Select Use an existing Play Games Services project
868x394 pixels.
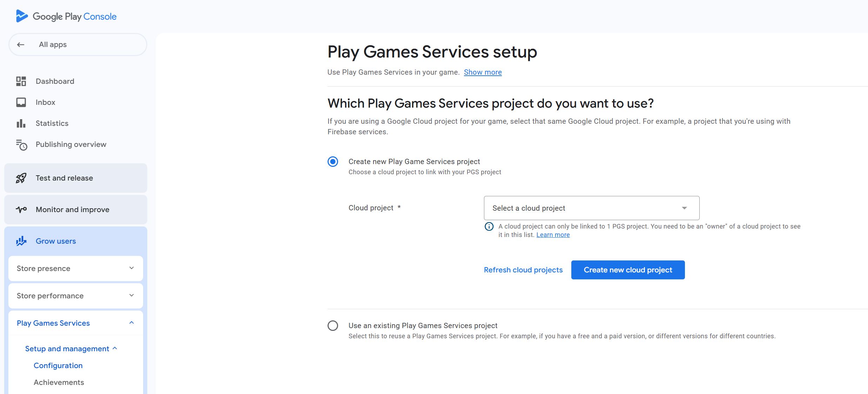tap(333, 326)
